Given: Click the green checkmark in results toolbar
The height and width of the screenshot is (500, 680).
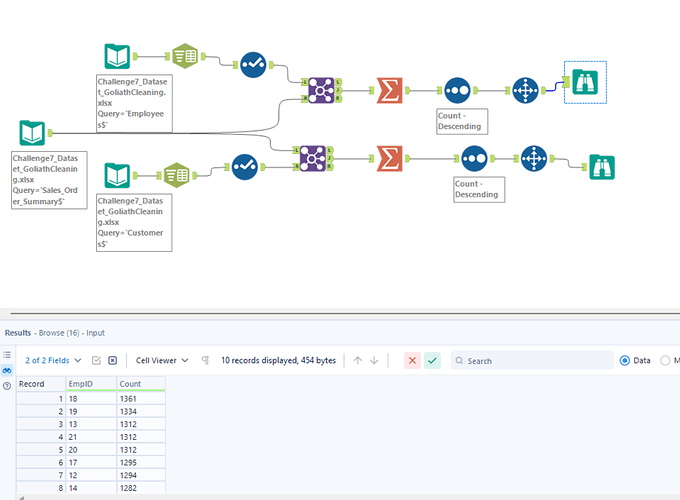Looking at the screenshot, I should 432,360.
